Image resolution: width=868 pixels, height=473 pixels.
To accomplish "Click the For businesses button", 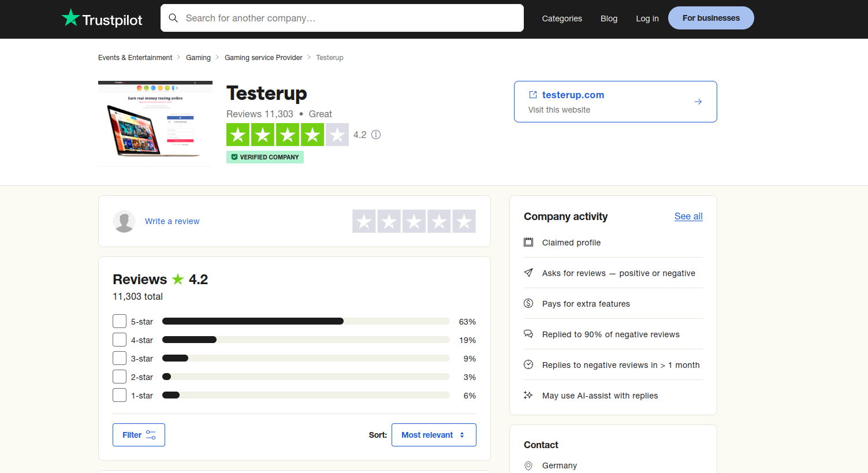I will click(x=711, y=18).
